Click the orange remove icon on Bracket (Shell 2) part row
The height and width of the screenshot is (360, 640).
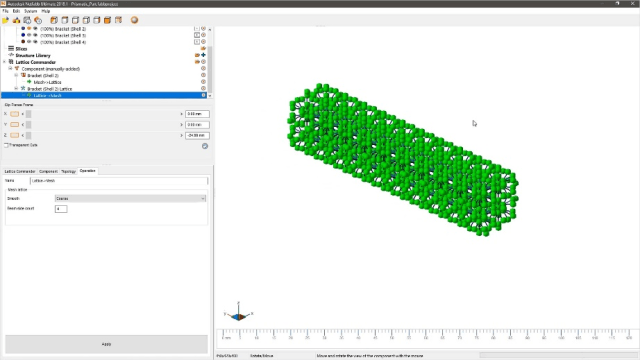[203, 29]
